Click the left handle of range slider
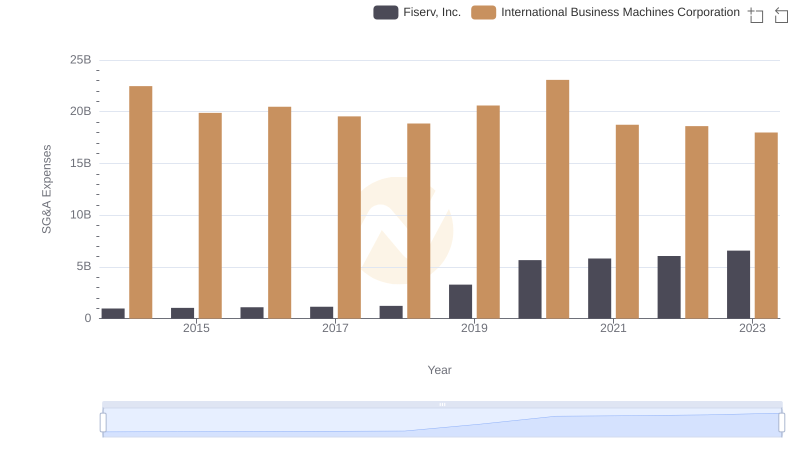 pos(103,423)
